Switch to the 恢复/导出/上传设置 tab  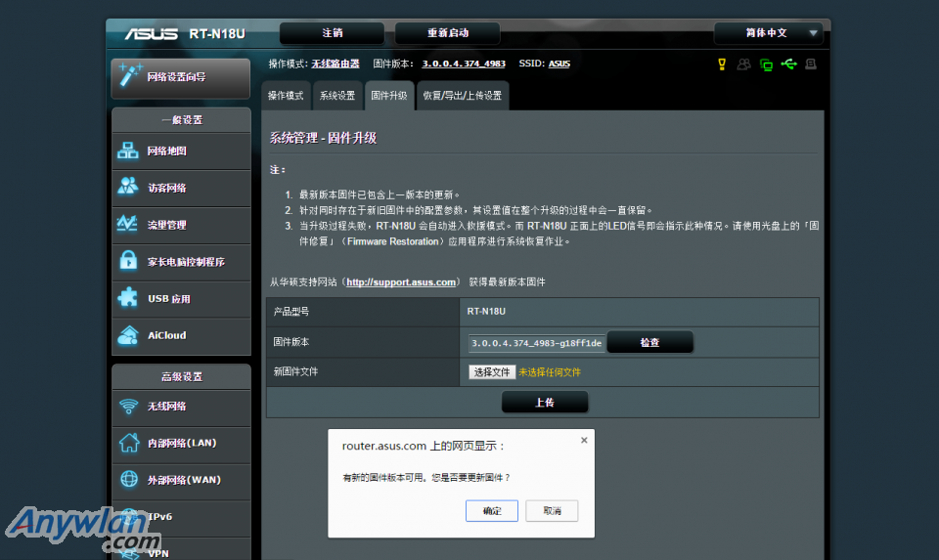(463, 96)
